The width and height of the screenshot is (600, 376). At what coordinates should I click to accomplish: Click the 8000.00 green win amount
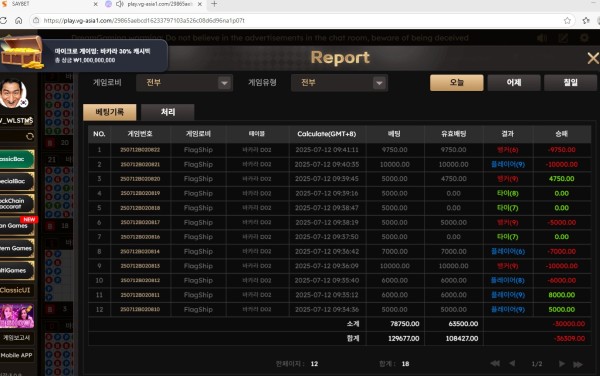[561, 295]
